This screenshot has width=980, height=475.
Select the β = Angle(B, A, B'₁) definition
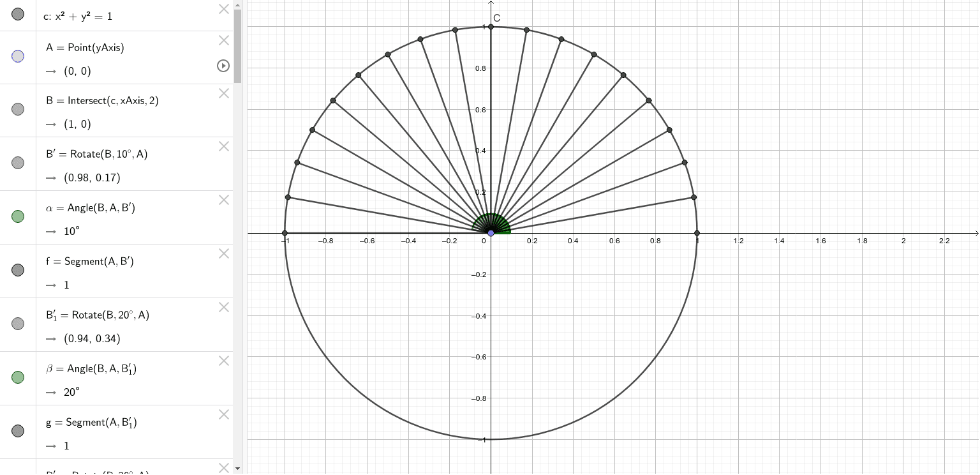pos(91,368)
